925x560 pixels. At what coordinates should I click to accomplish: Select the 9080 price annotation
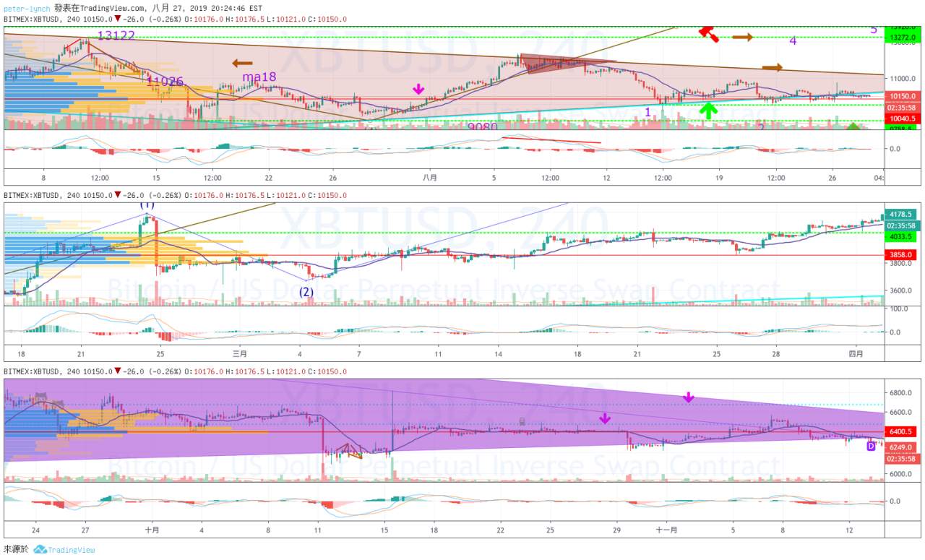click(x=483, y=126)
